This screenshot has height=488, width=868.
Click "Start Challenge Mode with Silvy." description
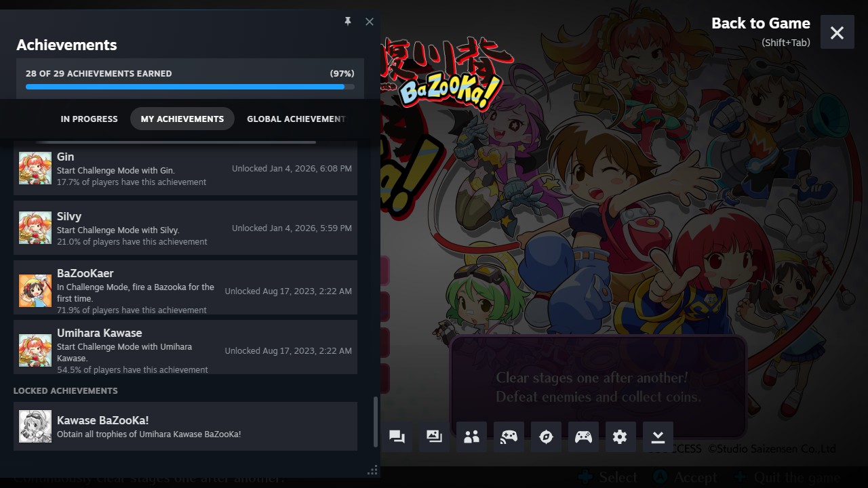click(118, 230)
